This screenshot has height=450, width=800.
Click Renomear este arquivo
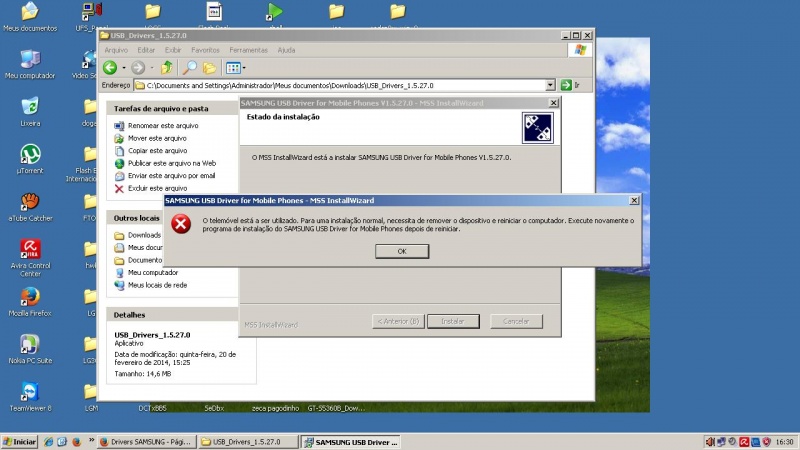click(x=163, y=126)
